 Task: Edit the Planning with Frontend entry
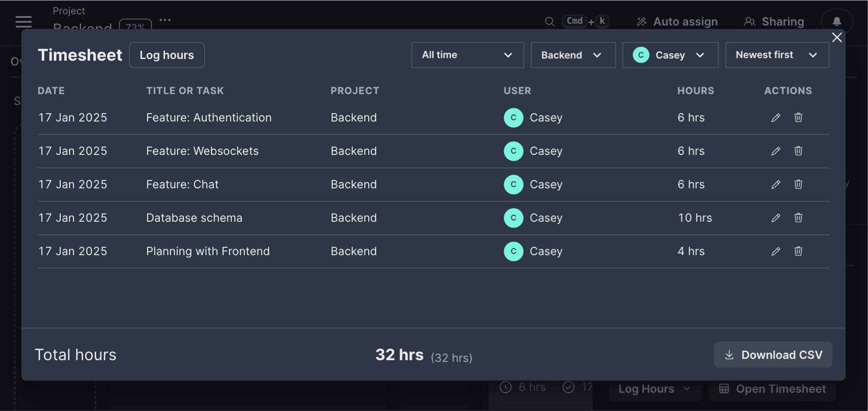point(776,251)
